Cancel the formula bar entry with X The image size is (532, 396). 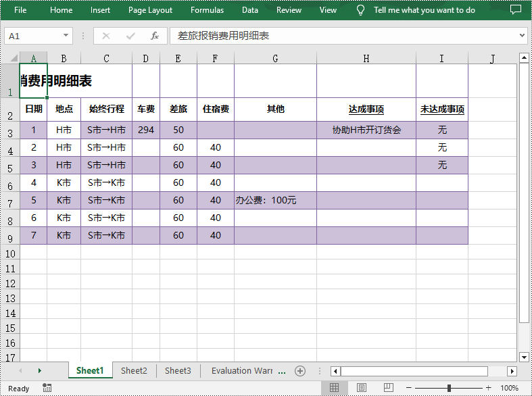[106, 36]
